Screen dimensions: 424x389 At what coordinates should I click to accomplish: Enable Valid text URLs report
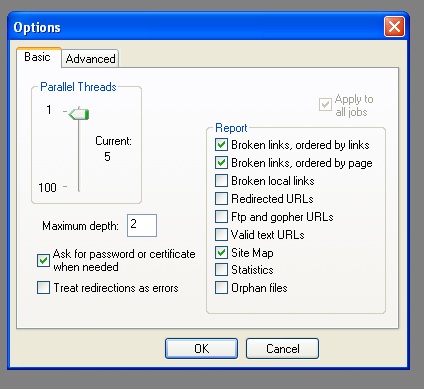[x=221, y=235]
